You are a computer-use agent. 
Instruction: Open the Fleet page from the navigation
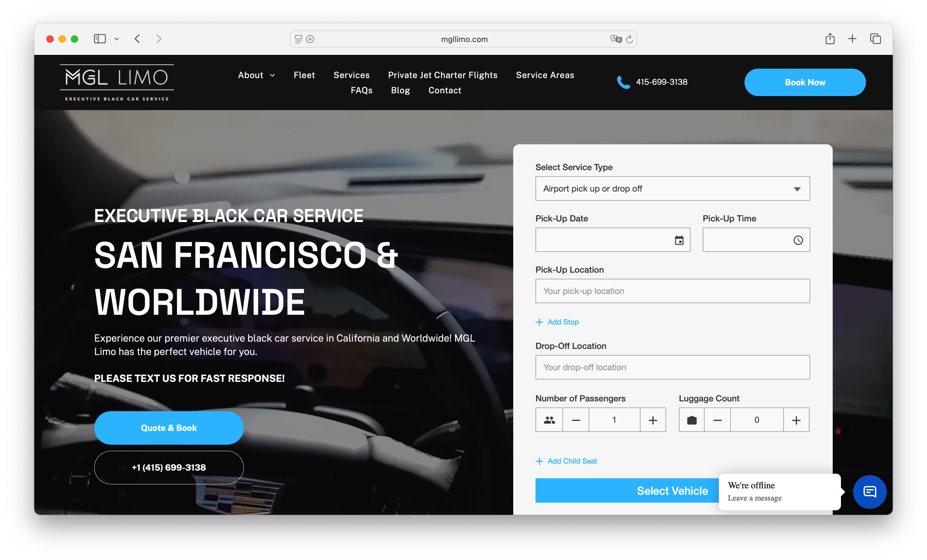click(x=304, y=75)
